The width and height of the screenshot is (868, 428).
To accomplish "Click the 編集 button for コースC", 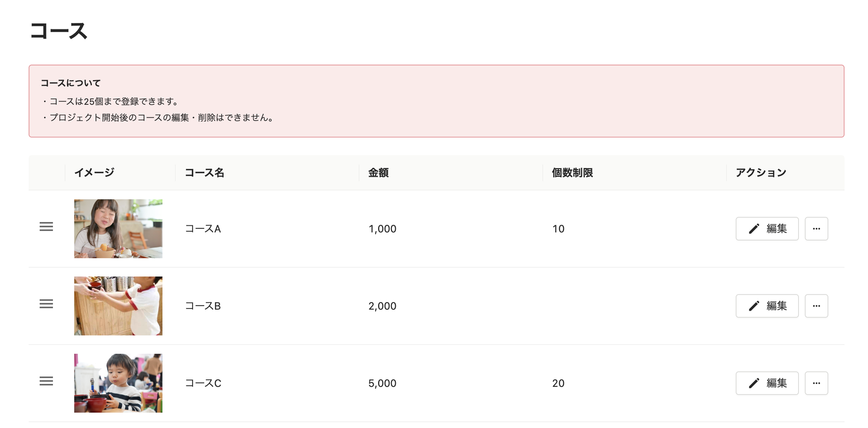I will [x=767, y=383].
